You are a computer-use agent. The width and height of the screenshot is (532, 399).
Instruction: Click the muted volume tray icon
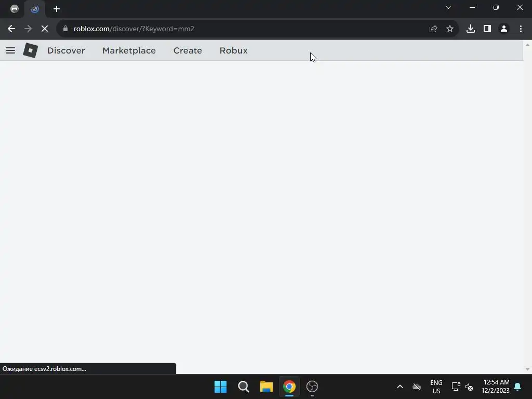[x=469, y=387]
